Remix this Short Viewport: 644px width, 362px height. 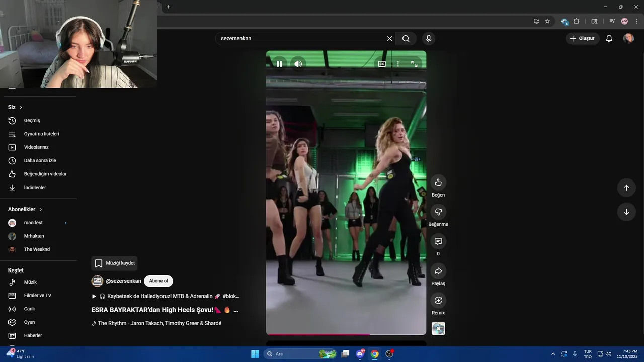(438, 300)
